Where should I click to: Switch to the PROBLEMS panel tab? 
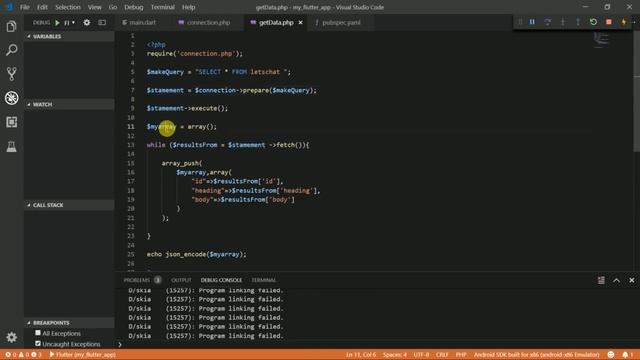pos(136,280)
